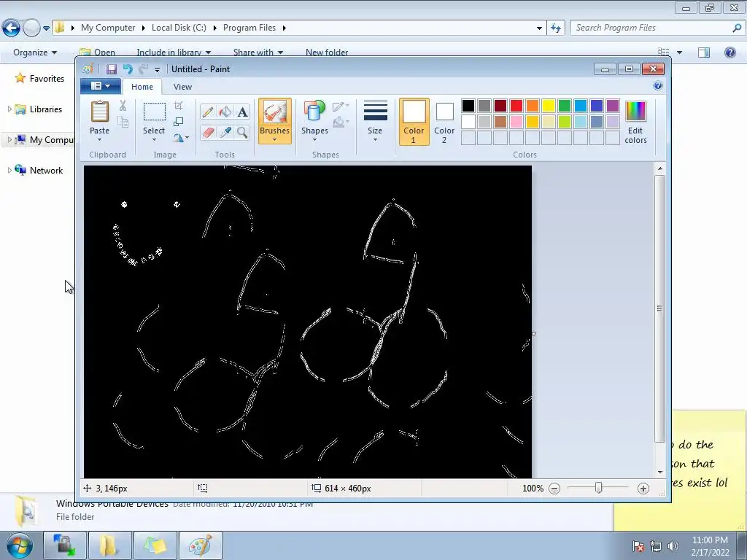This screenshot has width=747, height=560.
Task: Switch to the View ribbon tab
Action: pos(182,87)
